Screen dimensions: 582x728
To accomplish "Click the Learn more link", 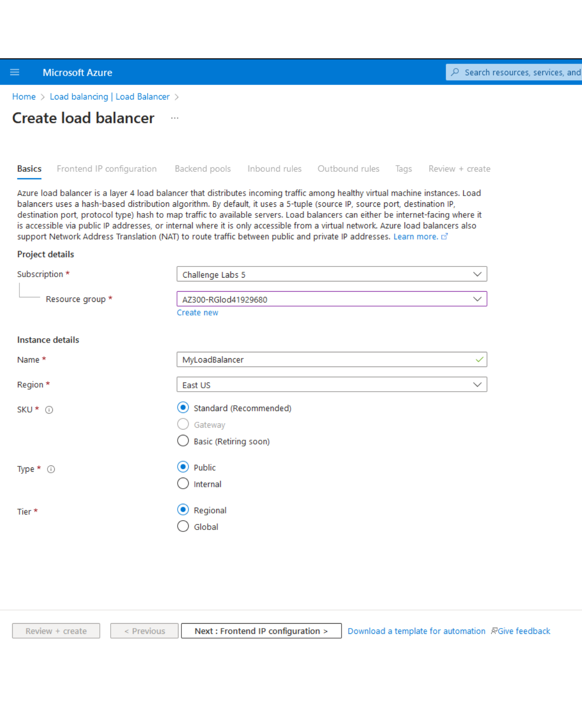I will pyautogui.click(x=416, y=236).
